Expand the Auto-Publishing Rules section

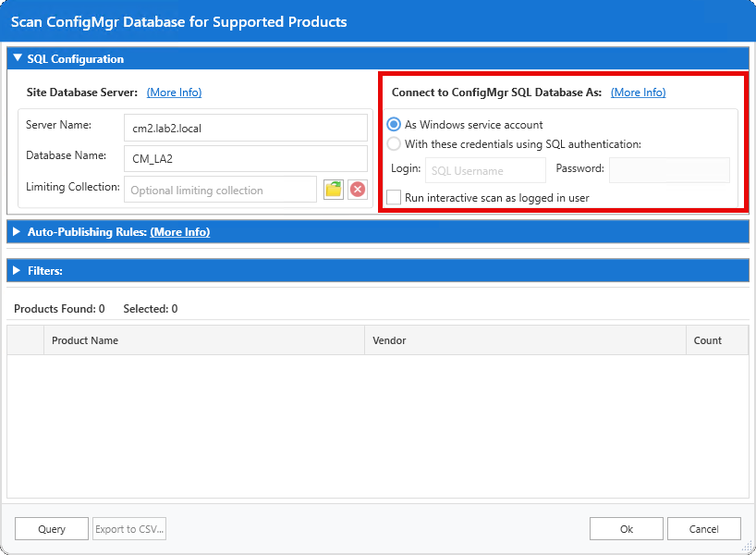point(16,231)
